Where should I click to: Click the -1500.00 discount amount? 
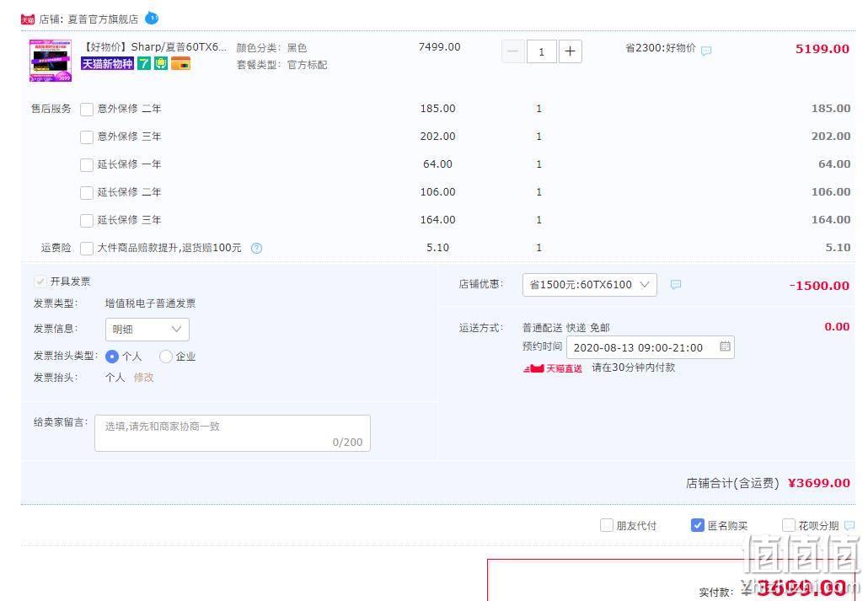(819, 286)
